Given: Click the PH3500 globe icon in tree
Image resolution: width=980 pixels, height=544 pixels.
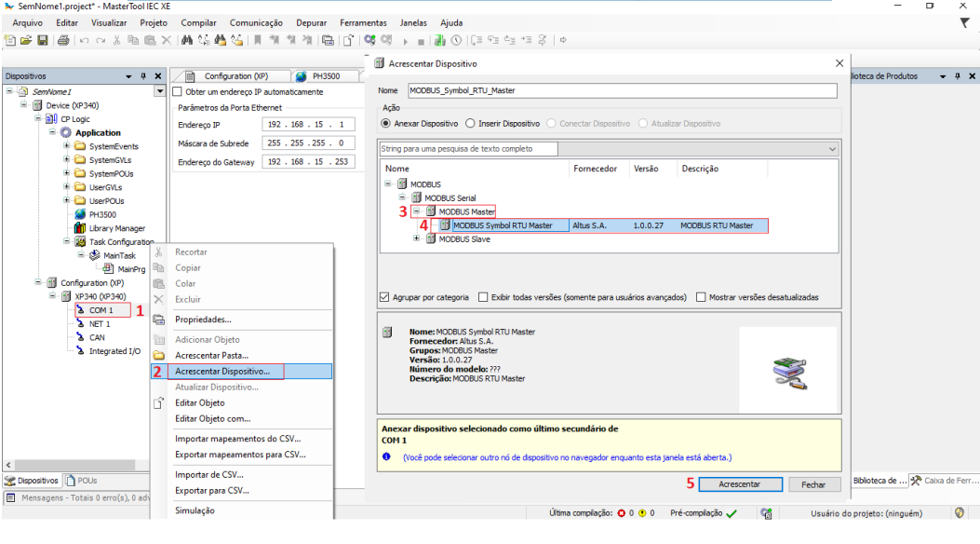Looking at the screenshot, I should (81, 214).
